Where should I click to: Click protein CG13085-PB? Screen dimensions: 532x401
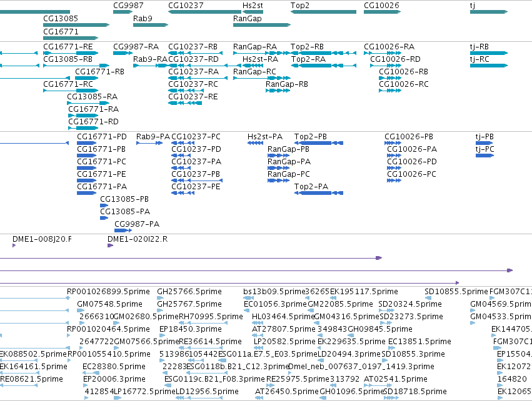(x=124, y=199)
